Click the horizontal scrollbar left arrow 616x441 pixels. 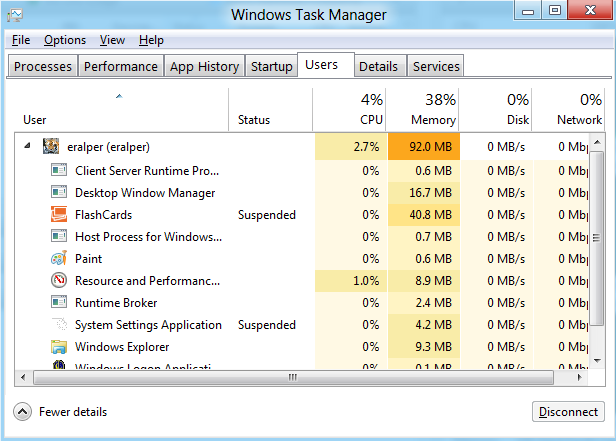click(24, 378)
